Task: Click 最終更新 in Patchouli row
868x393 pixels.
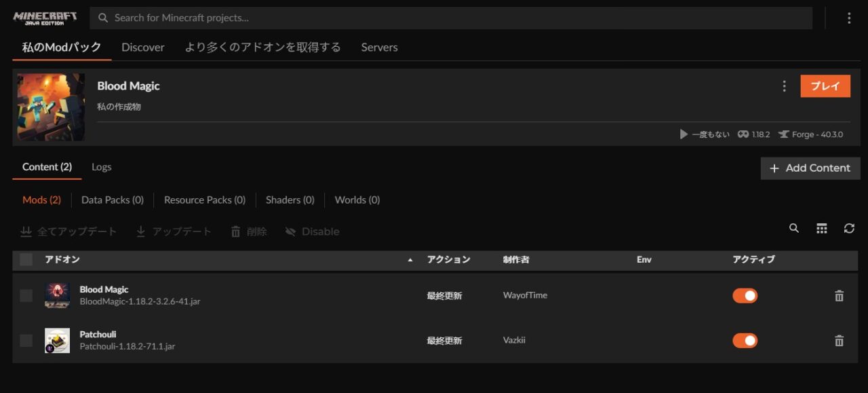Action: click(x=444, y=341)
